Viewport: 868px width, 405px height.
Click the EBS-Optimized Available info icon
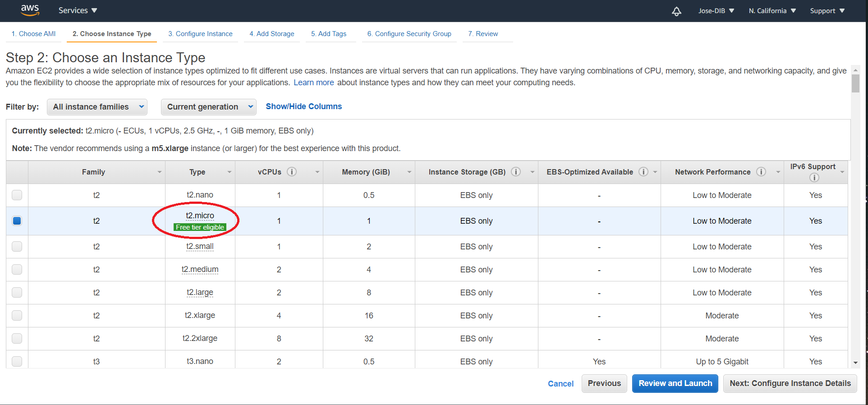tap(643, 172)
